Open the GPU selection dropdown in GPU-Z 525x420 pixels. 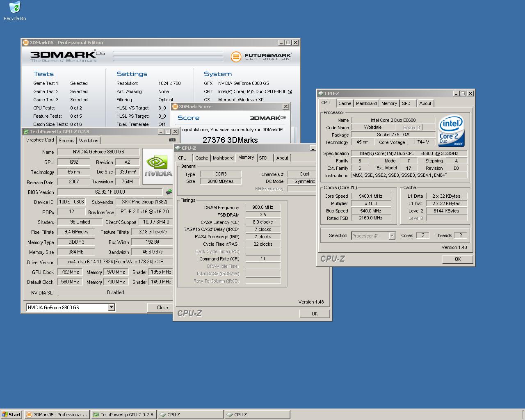[x=111, y=307]
